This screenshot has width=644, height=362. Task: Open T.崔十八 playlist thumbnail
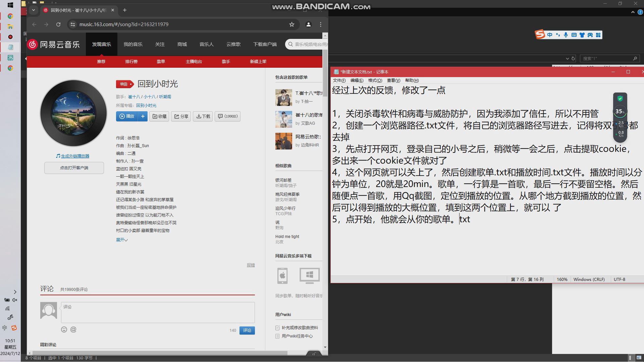pyautogui.click(x=284, y=98)
